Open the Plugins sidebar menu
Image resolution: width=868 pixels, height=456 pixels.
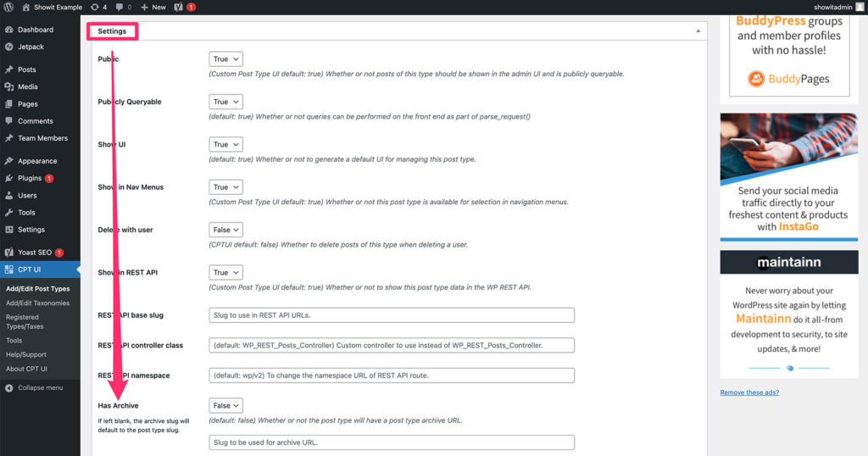[x=30, y=178]
